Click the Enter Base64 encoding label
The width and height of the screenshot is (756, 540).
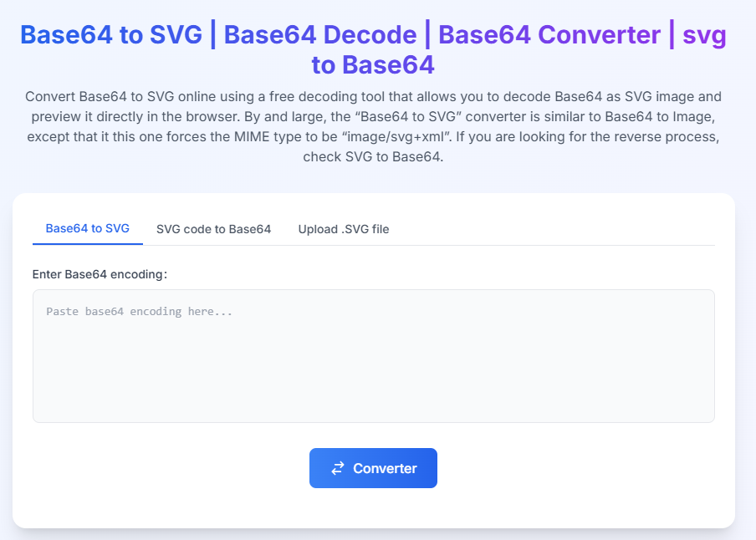coord(100,274)
